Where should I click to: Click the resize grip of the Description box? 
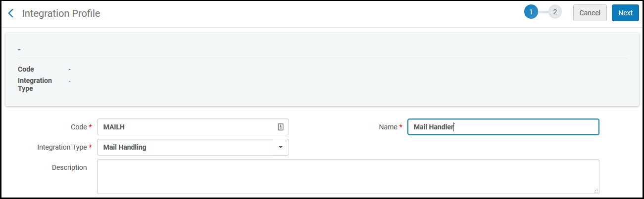(x=595, y=190)
